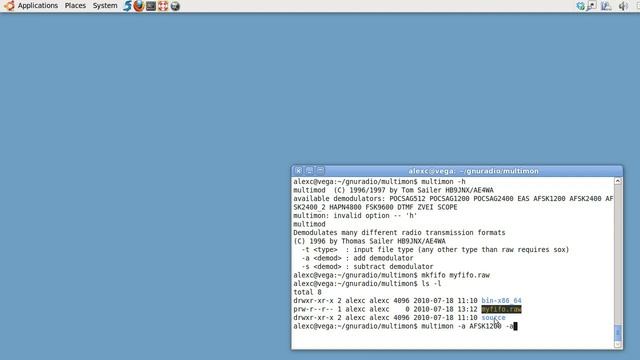Click the Ubuntu logo icon

coord(9,6)
